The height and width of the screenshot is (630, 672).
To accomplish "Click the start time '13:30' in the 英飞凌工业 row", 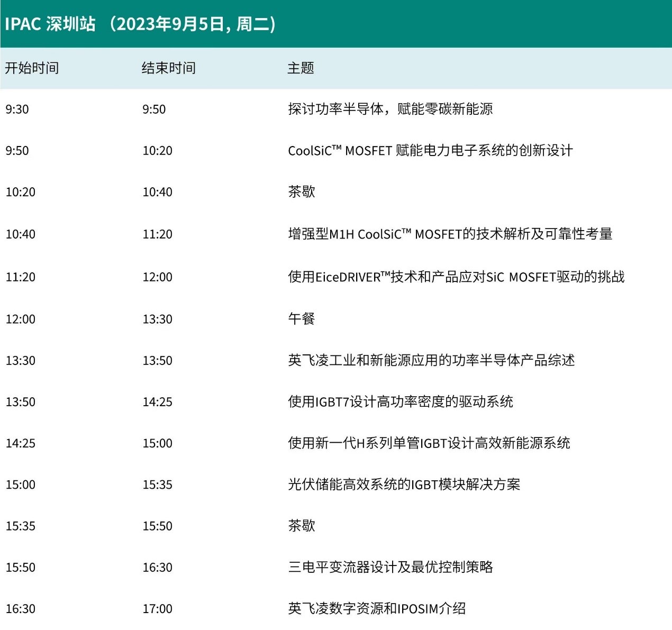I will tap(21, 361).
